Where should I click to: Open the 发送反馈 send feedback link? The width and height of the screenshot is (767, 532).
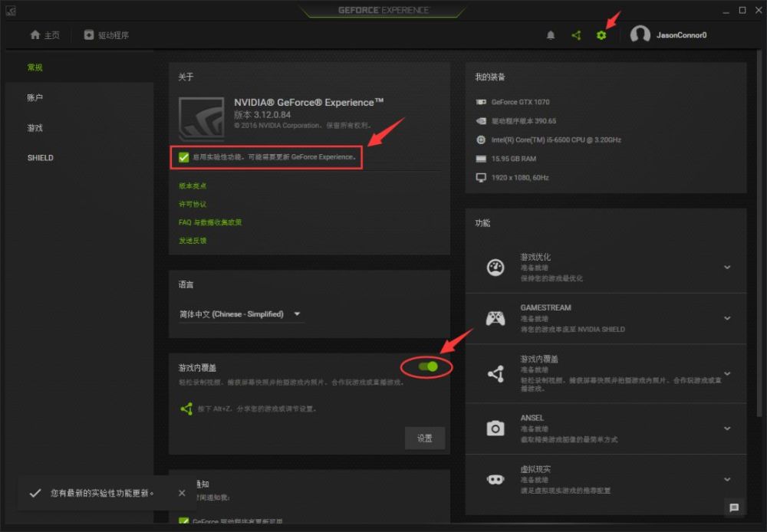[193, 241]
